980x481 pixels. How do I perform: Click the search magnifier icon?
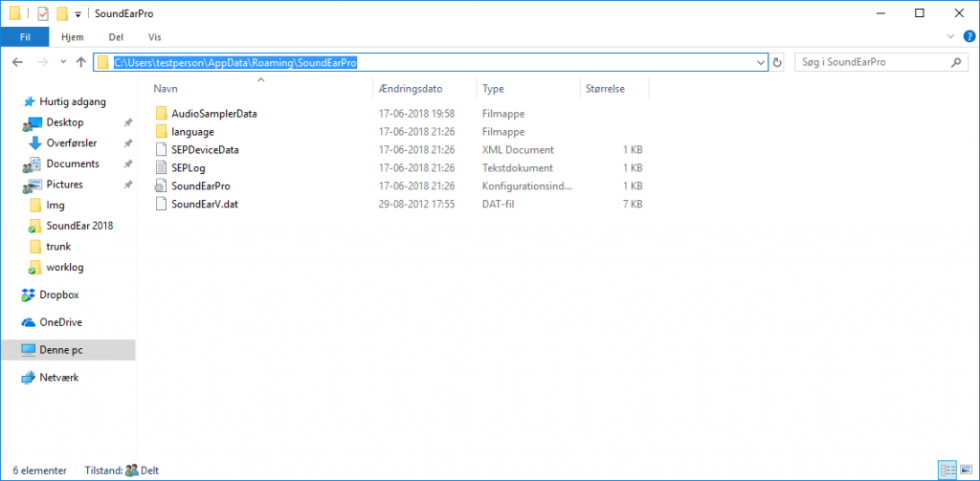click(955, 62)
